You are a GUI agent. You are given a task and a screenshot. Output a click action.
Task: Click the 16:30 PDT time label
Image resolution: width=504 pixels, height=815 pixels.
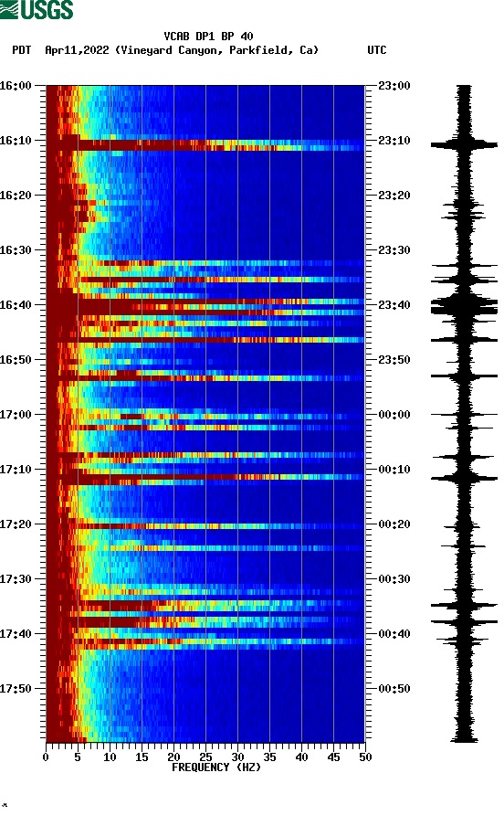coord(16,250)
